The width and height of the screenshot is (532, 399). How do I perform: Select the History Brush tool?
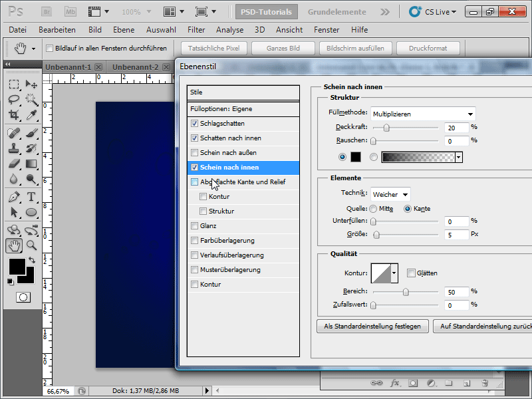31,148
